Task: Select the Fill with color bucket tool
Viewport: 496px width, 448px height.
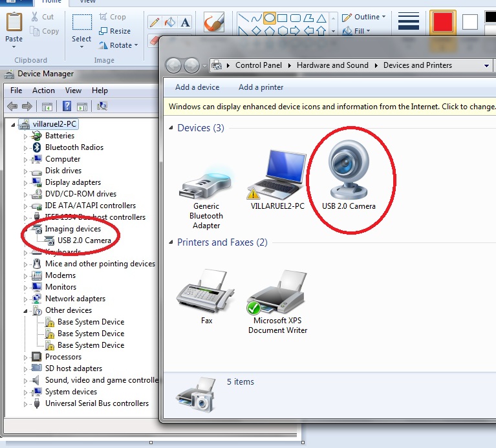Action: coord(170,22)
